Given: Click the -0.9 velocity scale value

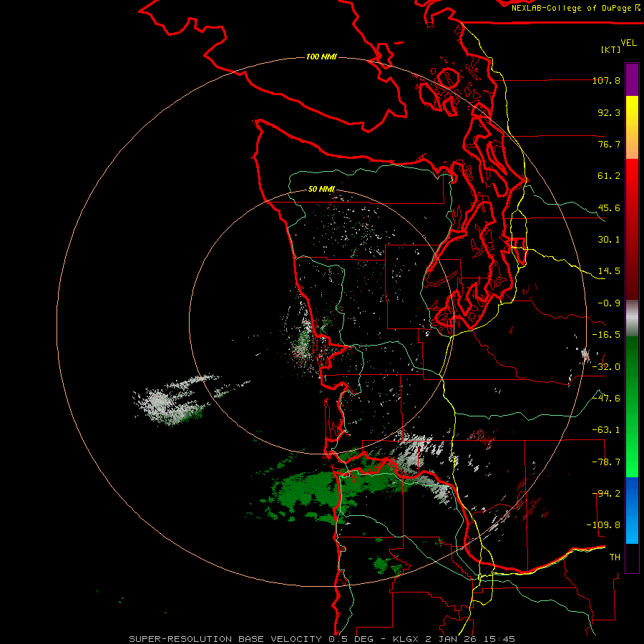Looking at the screenshot, I should pos(609,303).
